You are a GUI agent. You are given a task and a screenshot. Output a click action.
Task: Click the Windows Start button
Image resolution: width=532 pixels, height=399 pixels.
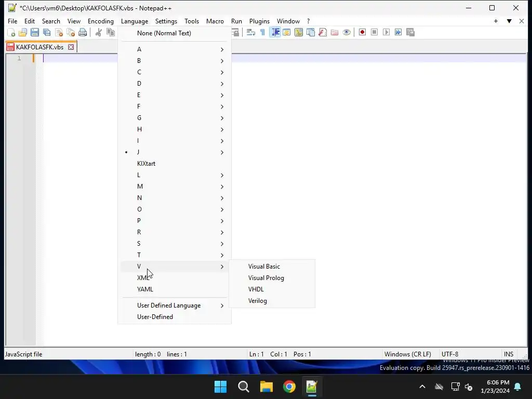(x=220, y=387)
